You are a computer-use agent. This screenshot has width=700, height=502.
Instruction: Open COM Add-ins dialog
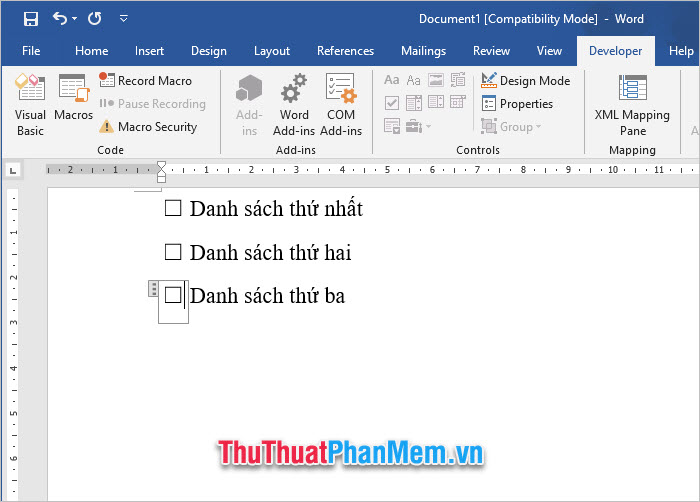[341, 105]
